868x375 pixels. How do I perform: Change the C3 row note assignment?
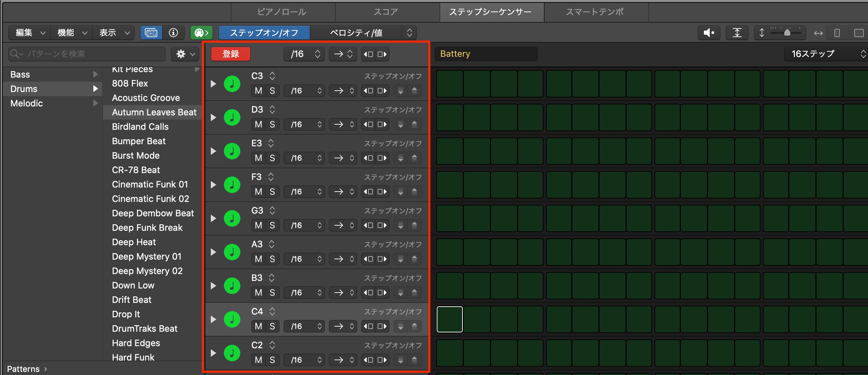263,76
